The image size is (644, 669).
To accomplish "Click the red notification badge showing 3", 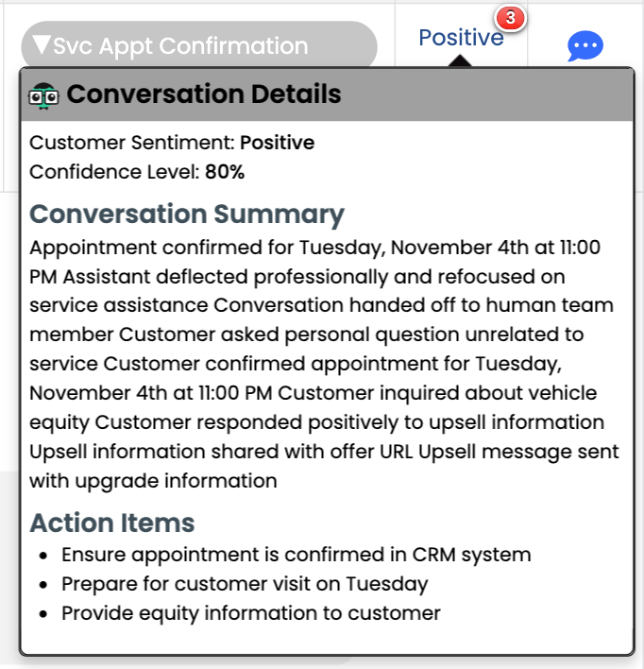I will [510, 17].
